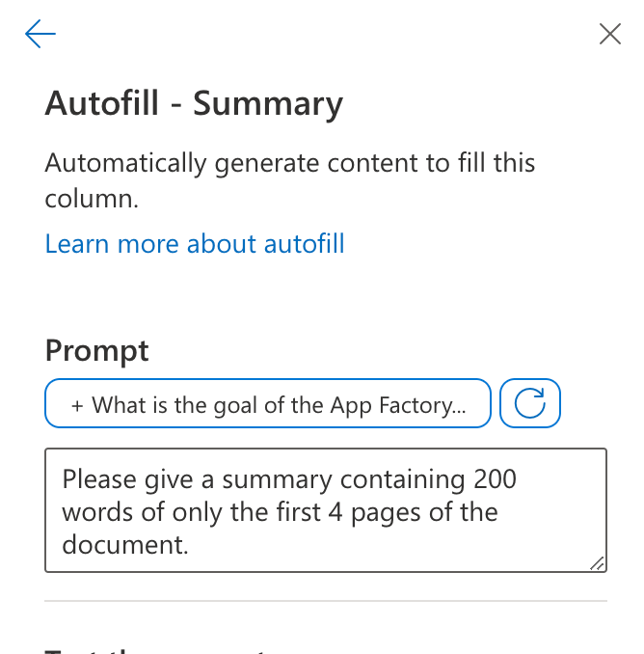Click the Autofill - Summary heading
This screenshot has width=644, height=654.
[x=194, y=104]
